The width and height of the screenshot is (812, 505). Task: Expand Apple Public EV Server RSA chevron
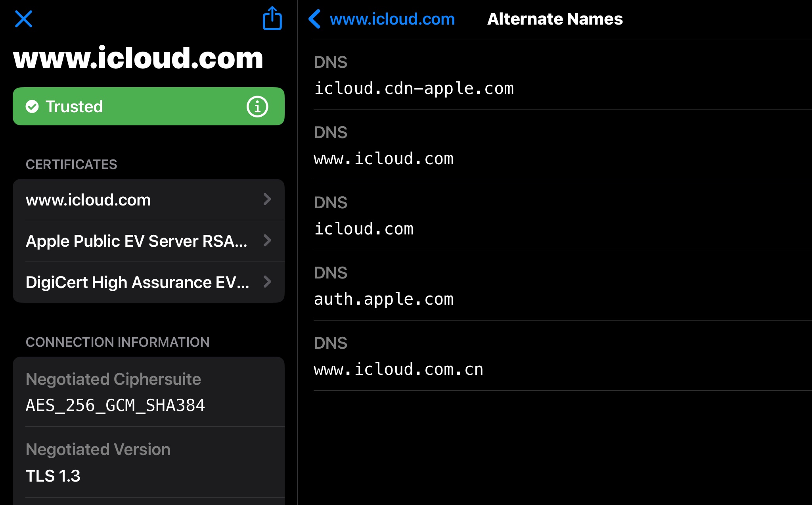[267, 240]
